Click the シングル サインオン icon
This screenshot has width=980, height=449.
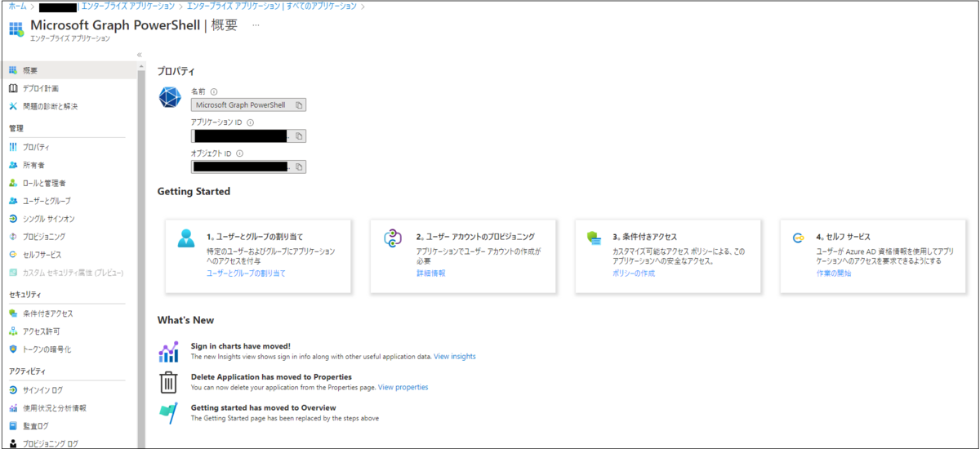[13, 219]
